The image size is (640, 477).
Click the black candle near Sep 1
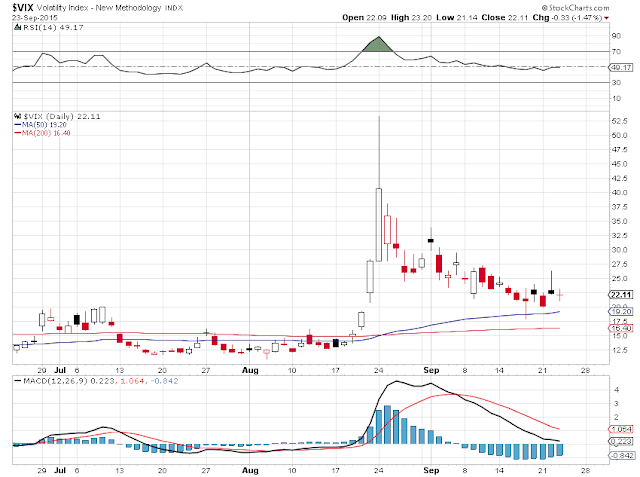pyautogui.click(x=431, y=241)
